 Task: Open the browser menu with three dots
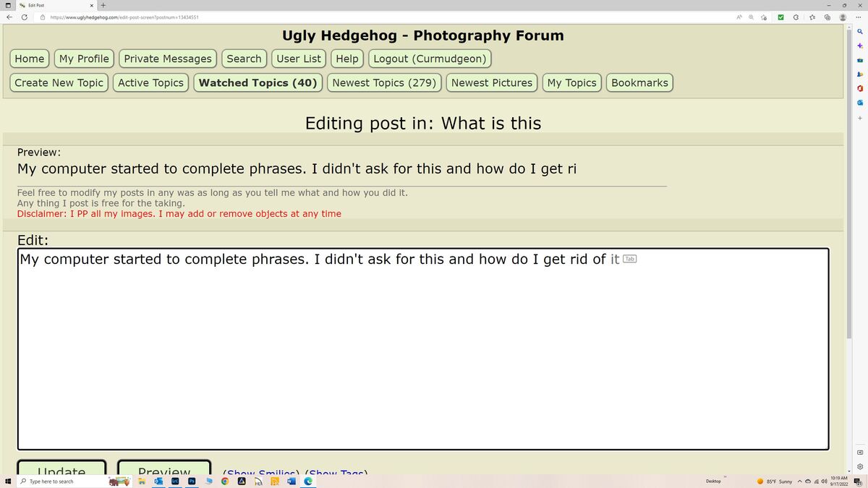[857, 17]
